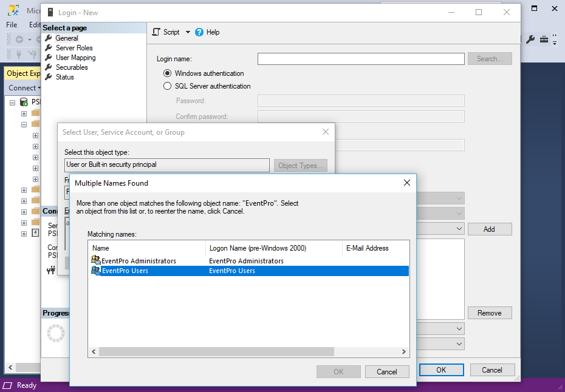This screenshot has width=565, height=392.
Task: Click the server database icon in Object Explorer
Action: pos(24,102)
